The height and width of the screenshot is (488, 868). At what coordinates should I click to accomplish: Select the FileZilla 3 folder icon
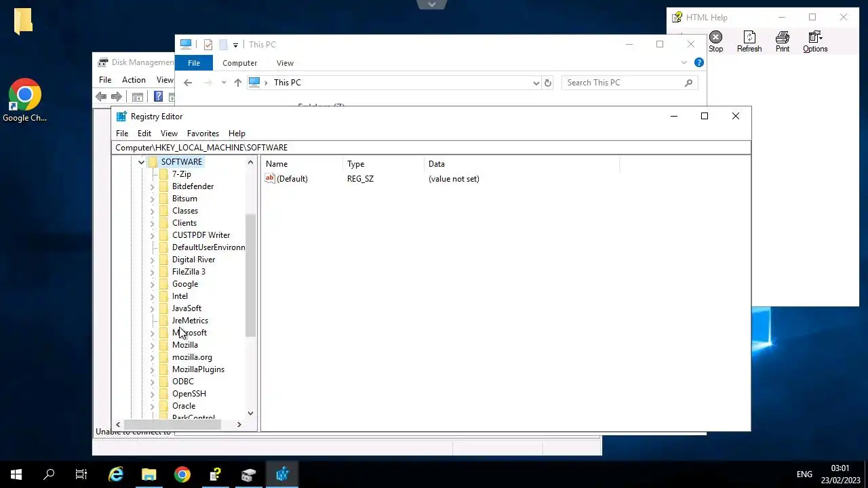click(163, 272)
